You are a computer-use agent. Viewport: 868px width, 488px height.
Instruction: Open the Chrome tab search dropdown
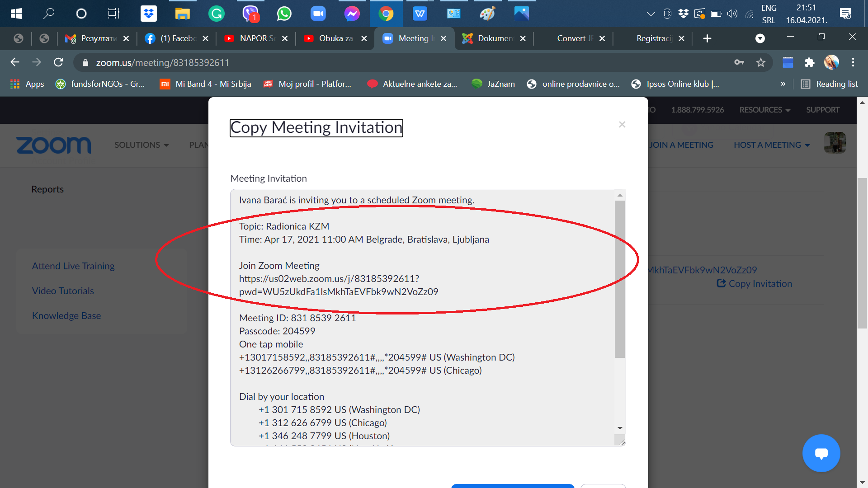pyautogui.click(x=760, y=38)
